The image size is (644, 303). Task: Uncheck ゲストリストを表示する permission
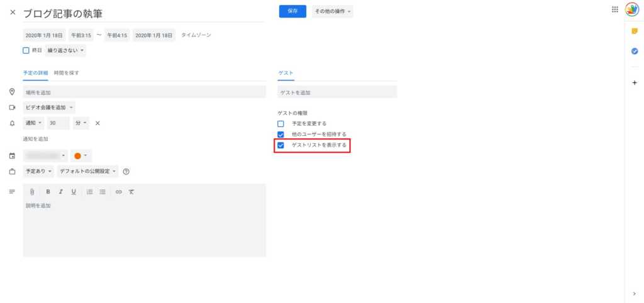coord(281,145)
